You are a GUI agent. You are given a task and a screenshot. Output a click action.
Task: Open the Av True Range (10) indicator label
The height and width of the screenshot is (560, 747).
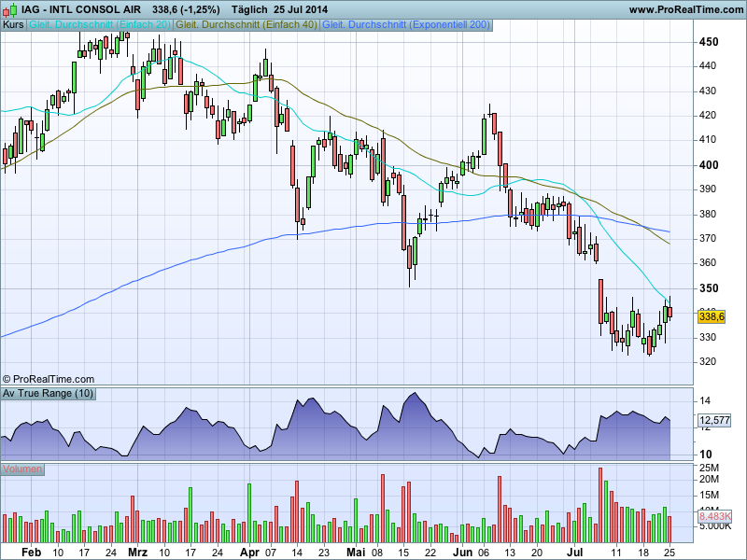[x=48, y=393]
